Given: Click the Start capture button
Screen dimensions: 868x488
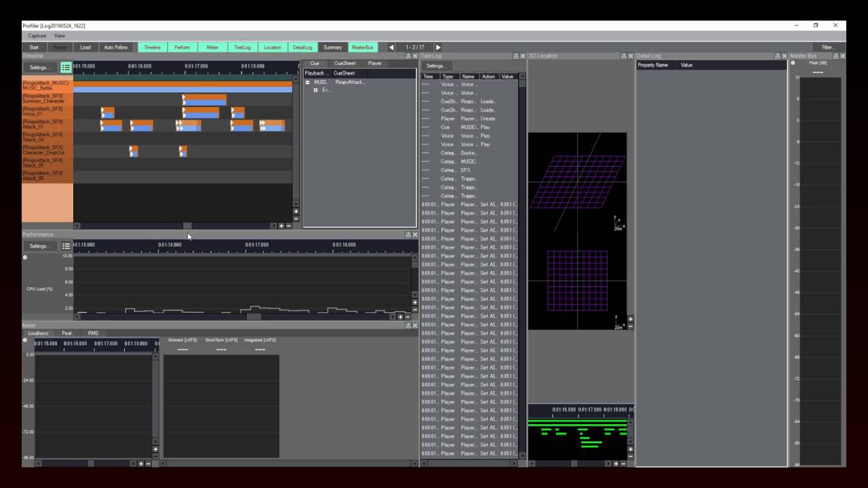Looking at the screenshot, I should click(34, 47).
